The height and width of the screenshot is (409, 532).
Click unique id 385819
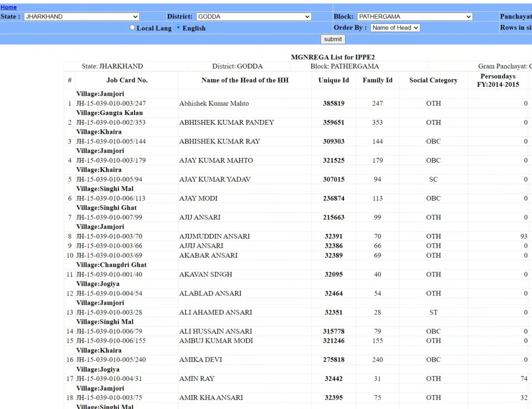click(x=334, y=103)
